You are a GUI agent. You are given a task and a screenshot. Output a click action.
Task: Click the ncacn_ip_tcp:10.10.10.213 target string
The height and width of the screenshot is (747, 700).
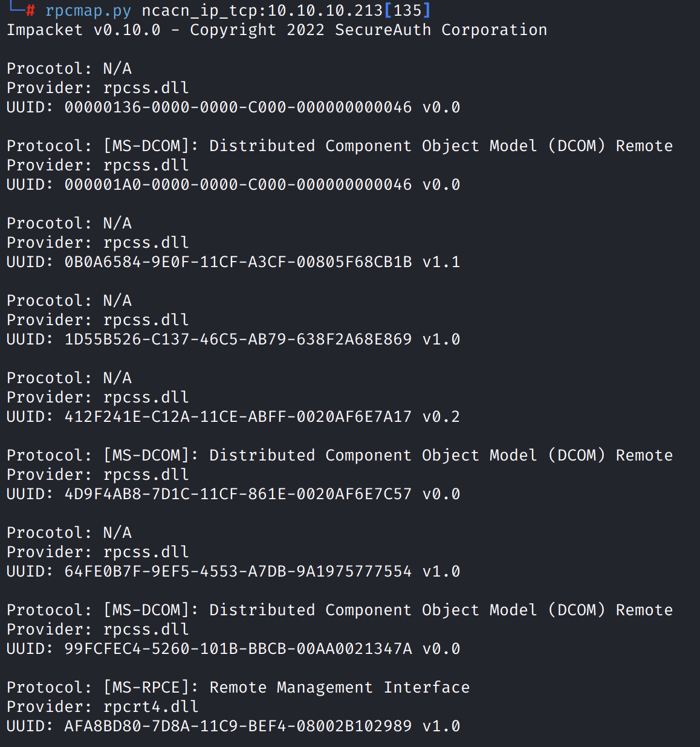tap(262, 11)
